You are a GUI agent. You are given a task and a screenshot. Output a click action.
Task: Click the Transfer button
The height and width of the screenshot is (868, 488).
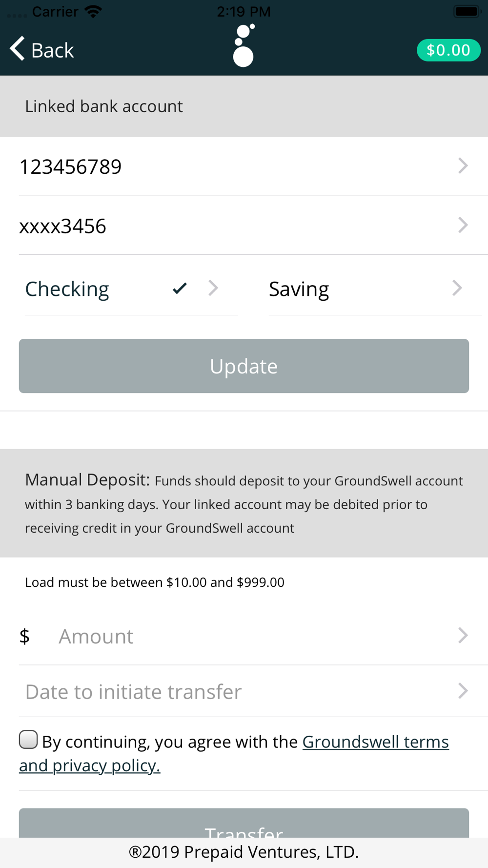click(x=244, y=824)
